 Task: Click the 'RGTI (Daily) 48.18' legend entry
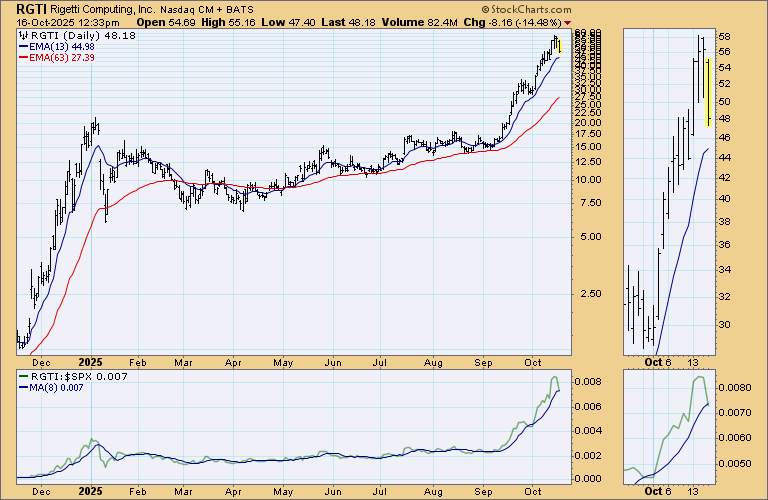pos(83,36)
